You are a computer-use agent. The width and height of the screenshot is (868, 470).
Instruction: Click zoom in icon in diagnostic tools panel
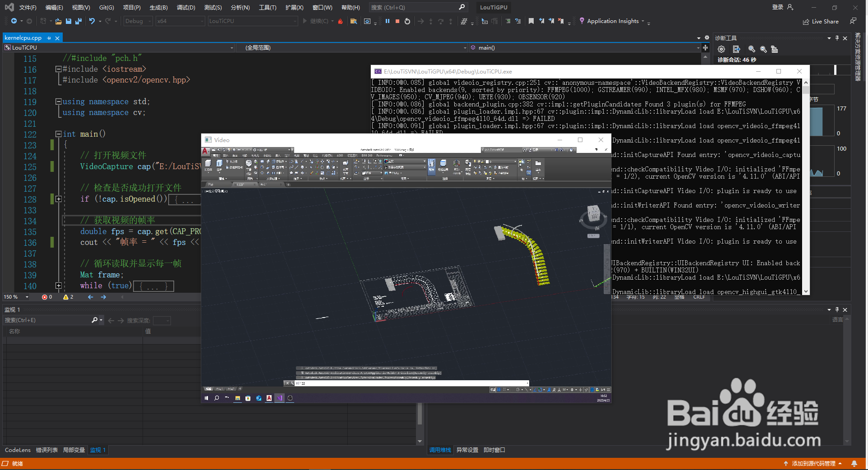pyautogui.click(x=752, y=50)
